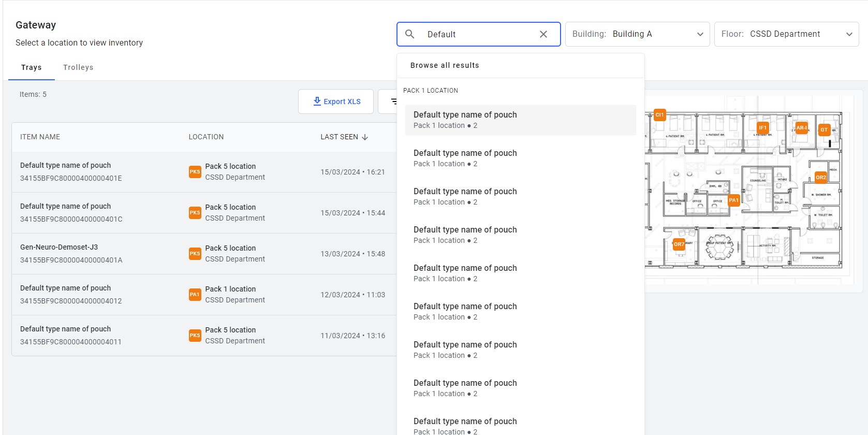
Task: Select the first Default type name of pouch suggestion
Action: (521, 120)
